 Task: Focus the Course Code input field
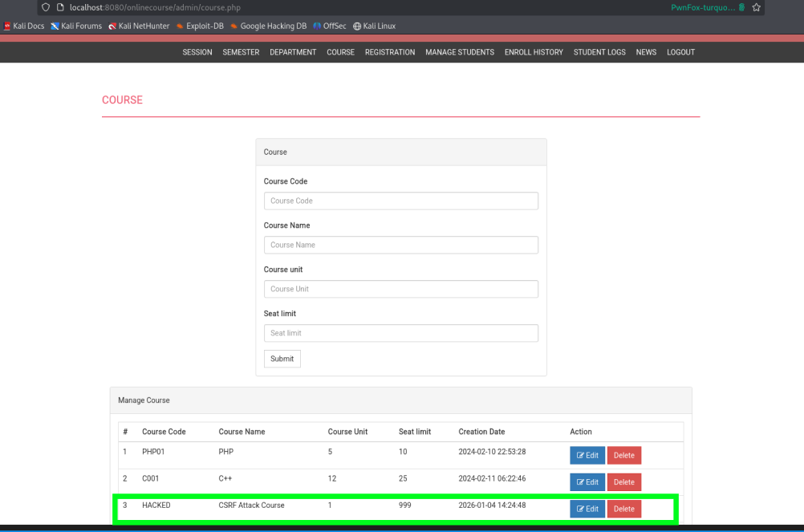(401, 201)
